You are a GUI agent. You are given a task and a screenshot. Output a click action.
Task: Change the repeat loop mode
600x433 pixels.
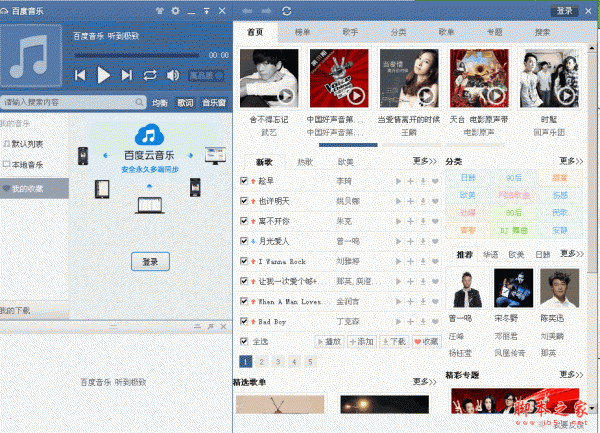pos(150,75)
